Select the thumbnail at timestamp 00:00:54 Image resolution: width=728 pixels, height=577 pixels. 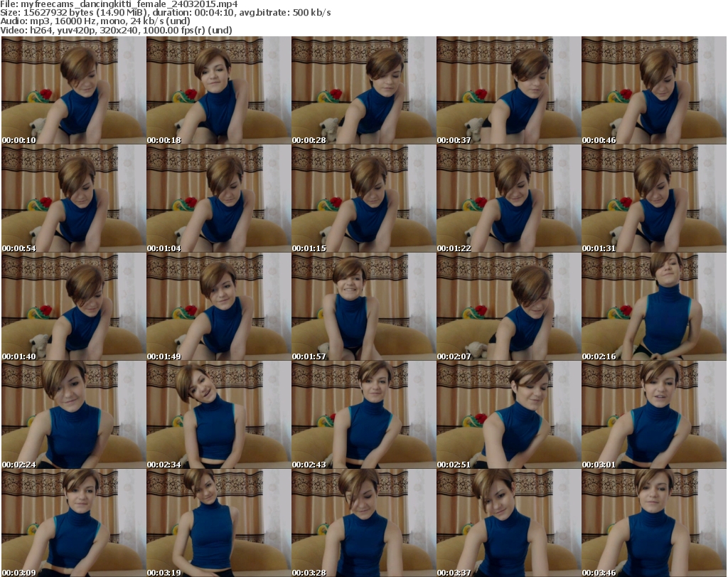73,198
